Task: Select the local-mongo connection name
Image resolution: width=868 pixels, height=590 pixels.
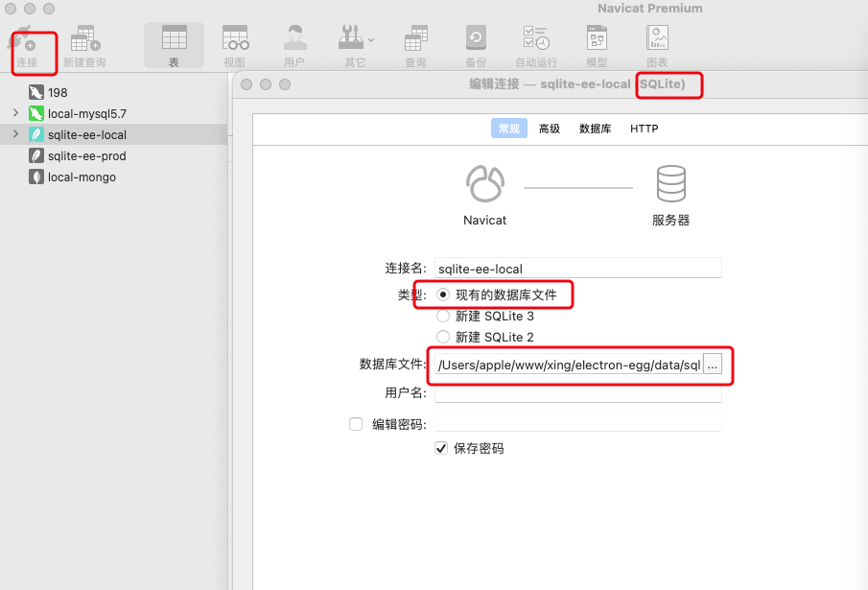Action: pos(82,177)
